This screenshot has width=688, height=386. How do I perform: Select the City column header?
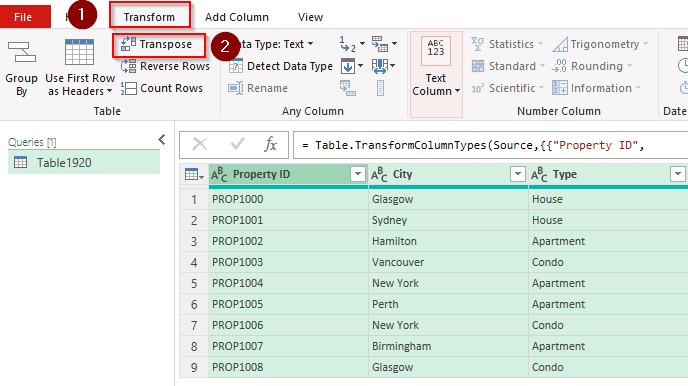pyautogui.click(x=448, y=174)
